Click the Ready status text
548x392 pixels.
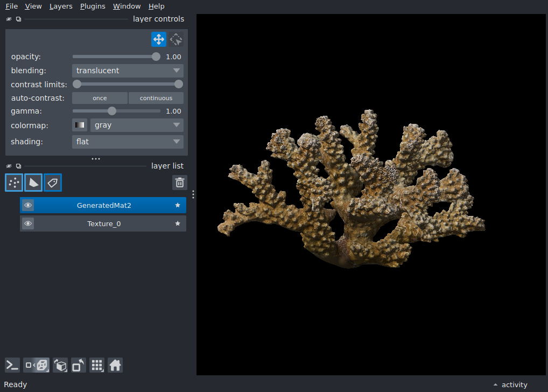[16, 384]
